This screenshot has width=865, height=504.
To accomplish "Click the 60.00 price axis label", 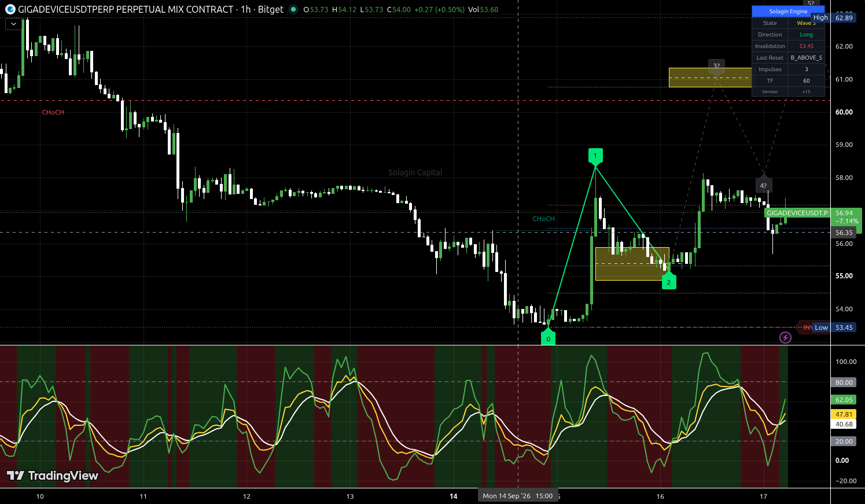I will [x=844, y=112].
